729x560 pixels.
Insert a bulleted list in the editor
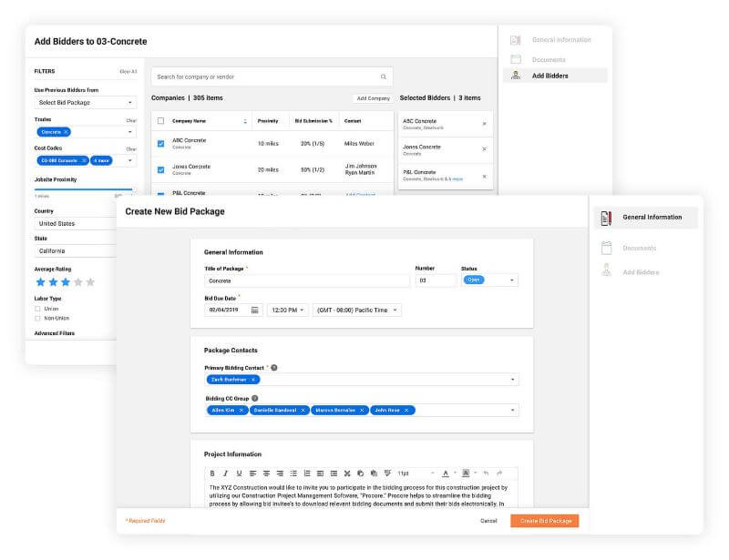[293, 473]
